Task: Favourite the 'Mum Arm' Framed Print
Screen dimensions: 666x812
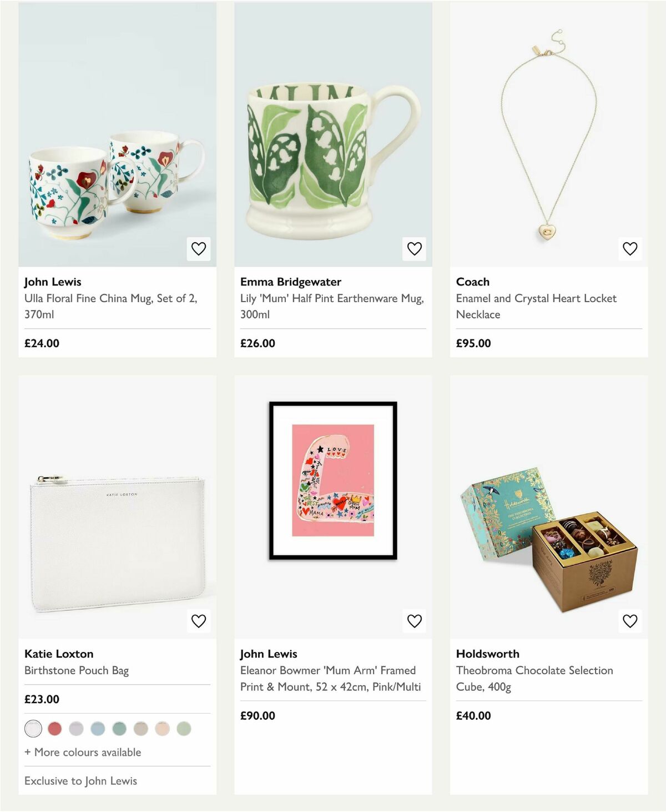Action: [415, 621]
